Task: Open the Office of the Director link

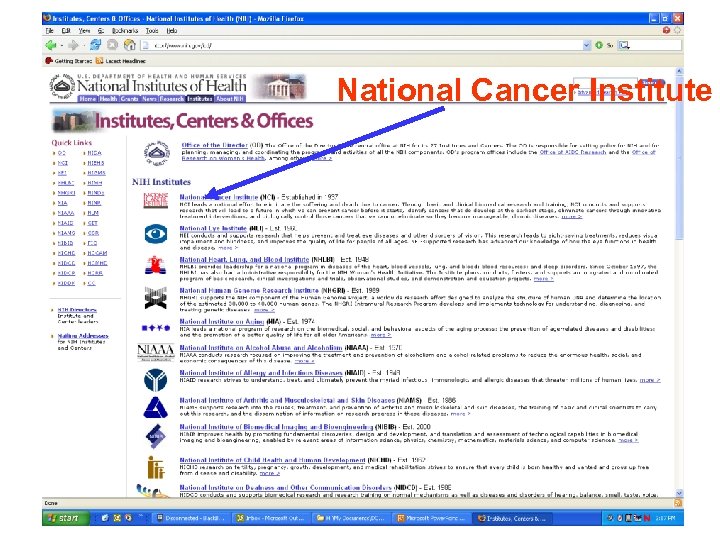Action: (x=215, y=145)
